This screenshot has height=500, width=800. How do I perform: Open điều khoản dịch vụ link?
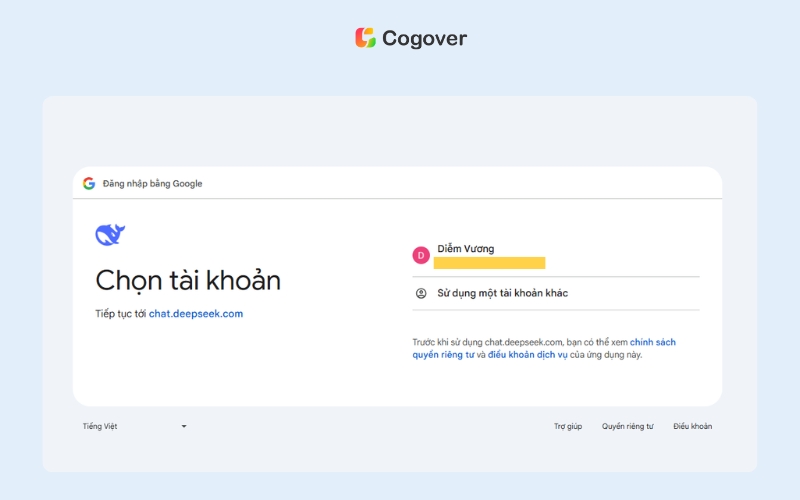pos(528,355)
